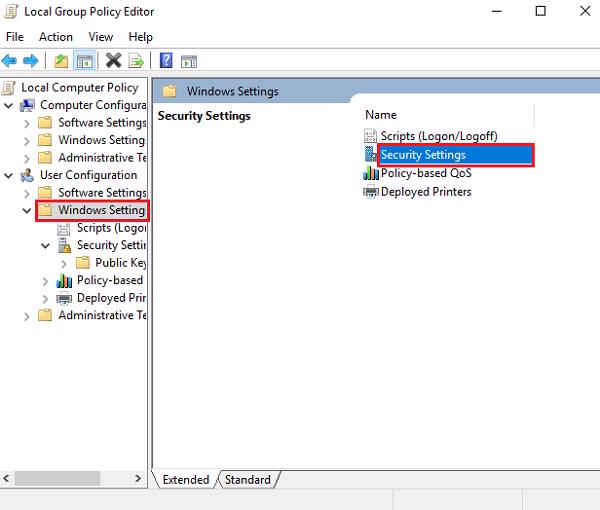Screen dimensions: 600x510
Task: Open the Action menu
Action: click(x=56, y=37)
